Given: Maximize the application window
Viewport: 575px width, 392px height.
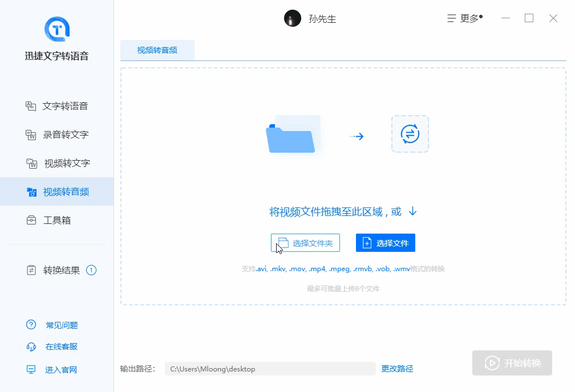Looking at the screenshot, I should pos(529,18).
